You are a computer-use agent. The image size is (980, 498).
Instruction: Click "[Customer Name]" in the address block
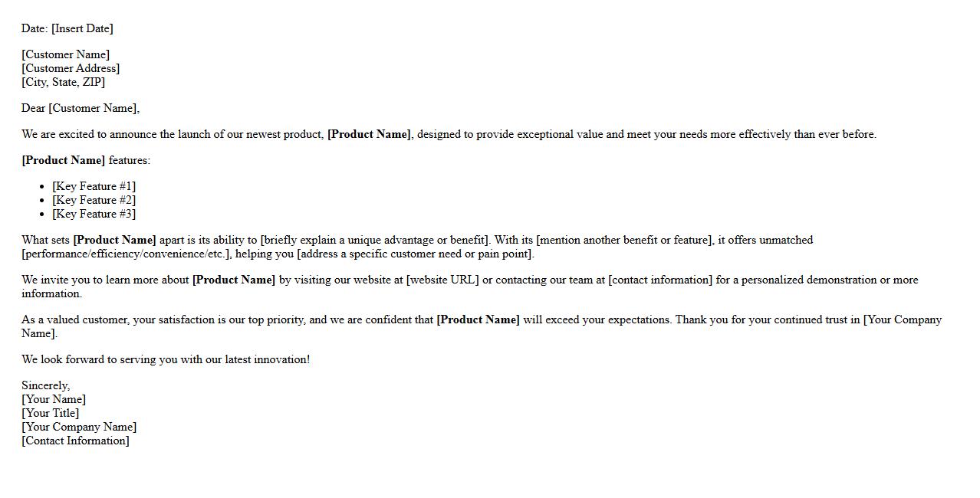point(65,54)
